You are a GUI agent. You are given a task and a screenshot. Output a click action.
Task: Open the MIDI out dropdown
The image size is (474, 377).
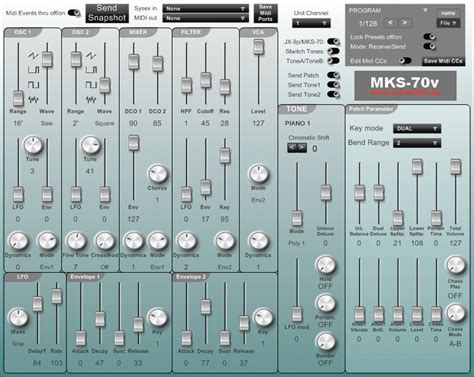[x=205, y=18]
